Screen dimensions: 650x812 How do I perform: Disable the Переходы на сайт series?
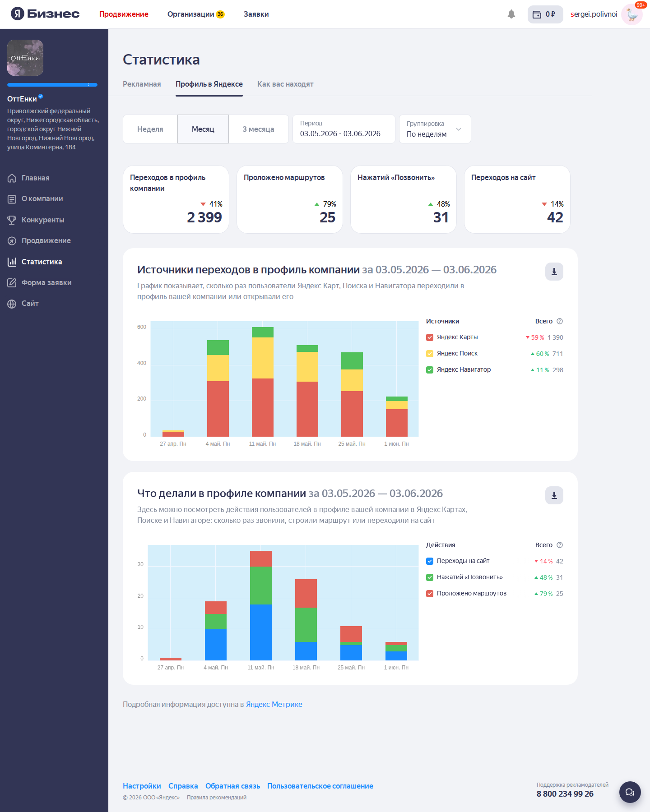[430, 561]
